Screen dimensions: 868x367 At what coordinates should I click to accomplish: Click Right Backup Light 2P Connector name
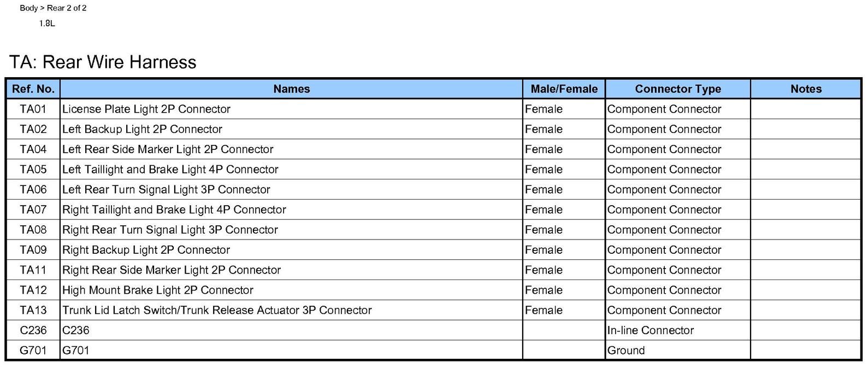pos(146,250)
